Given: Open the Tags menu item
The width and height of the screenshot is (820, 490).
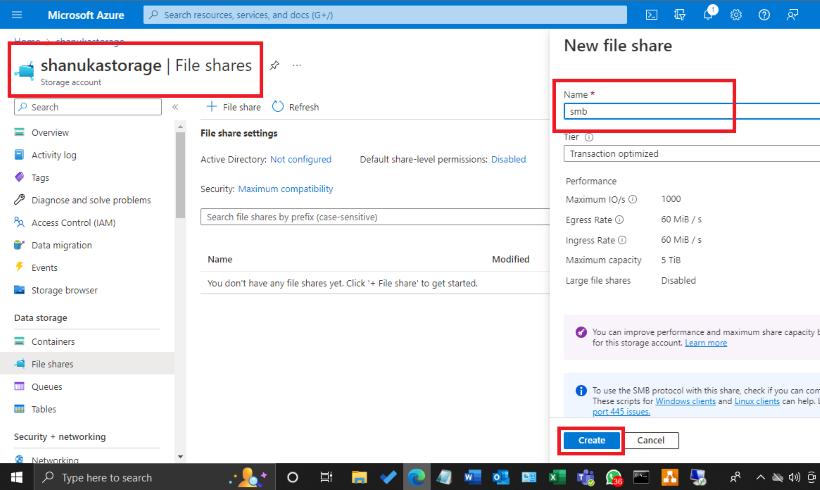Looking at the screenshot, I should [x=40, y=177].
